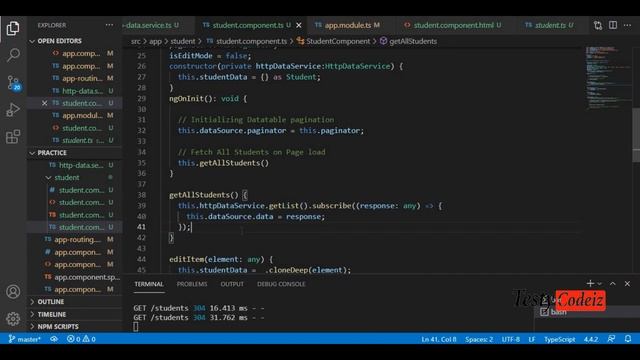The image size is (640, 360).
Task: Open the Extensions view
Action: click(13, 136)
